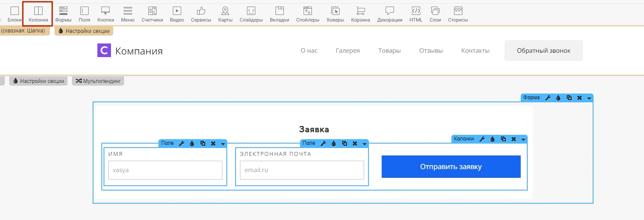Open gray Настройки секции below header
The width and height of the screenshot is (644, 220).
[38, 81]
